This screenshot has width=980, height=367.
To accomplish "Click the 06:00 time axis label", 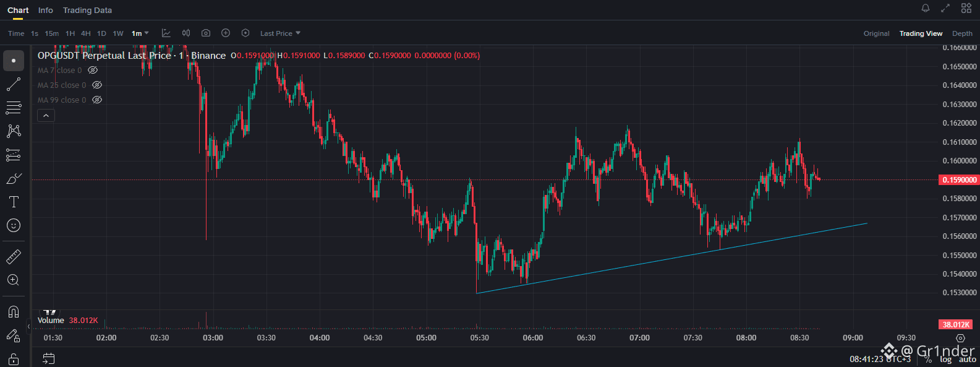I will tap(533, 338).
